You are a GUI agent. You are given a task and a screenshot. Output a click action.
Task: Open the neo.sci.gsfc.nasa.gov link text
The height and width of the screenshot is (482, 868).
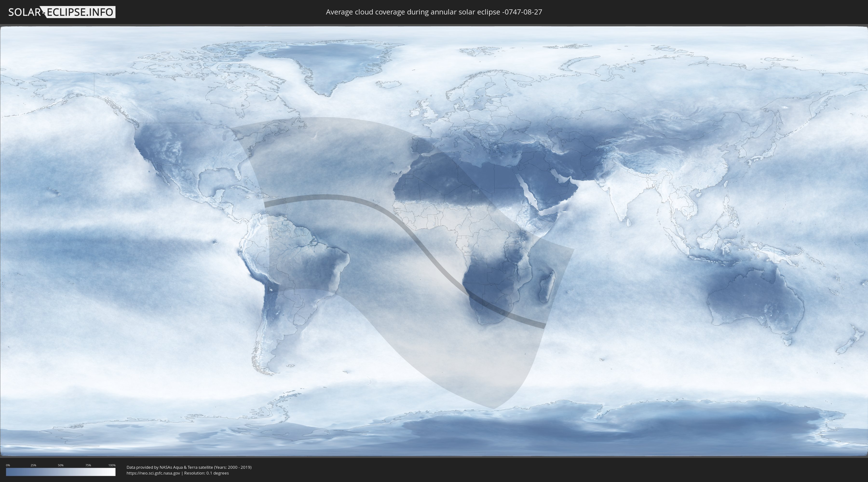pos(153,473)
